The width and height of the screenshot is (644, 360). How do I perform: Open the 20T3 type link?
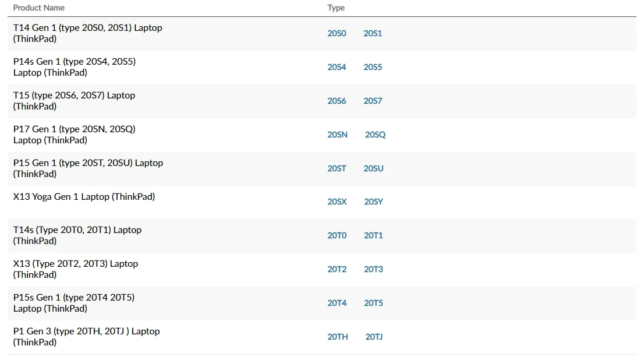click(373, 269)
